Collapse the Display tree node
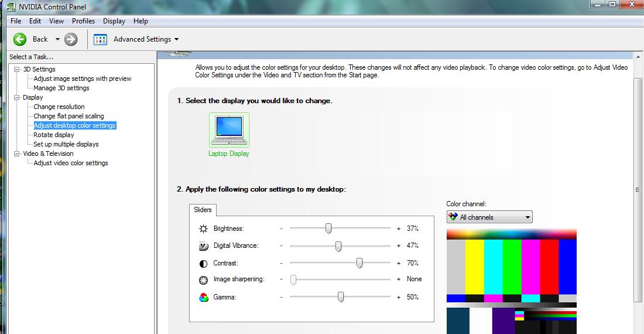644x334 pixels. 17,97
